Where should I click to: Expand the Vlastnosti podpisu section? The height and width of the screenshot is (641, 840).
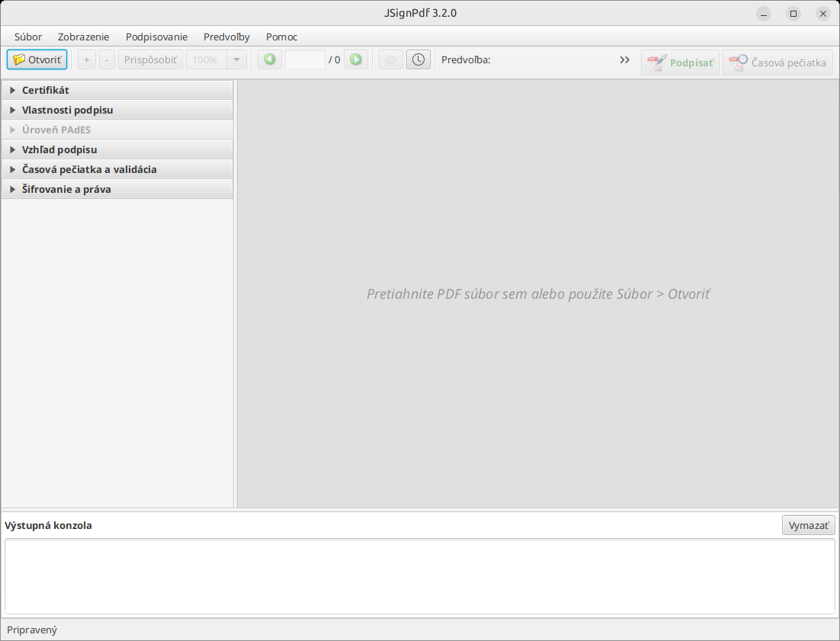[x=117, y=110]
